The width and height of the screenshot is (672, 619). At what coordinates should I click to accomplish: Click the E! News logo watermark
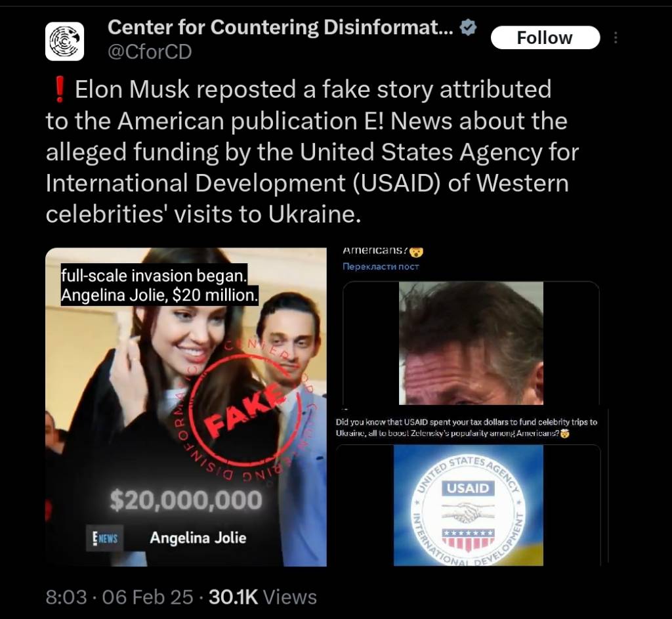click(x=105, y=538)
